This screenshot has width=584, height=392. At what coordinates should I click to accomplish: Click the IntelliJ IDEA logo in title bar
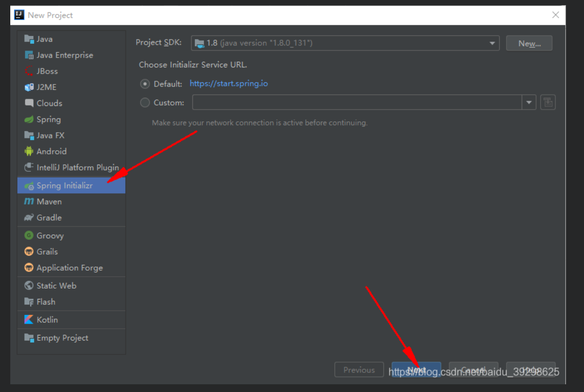pos(19,15)
